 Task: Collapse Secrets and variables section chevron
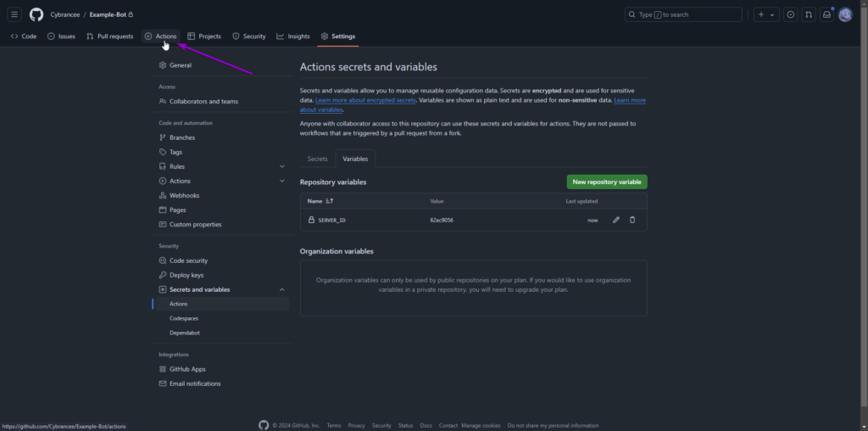click(x=281, y=289)
